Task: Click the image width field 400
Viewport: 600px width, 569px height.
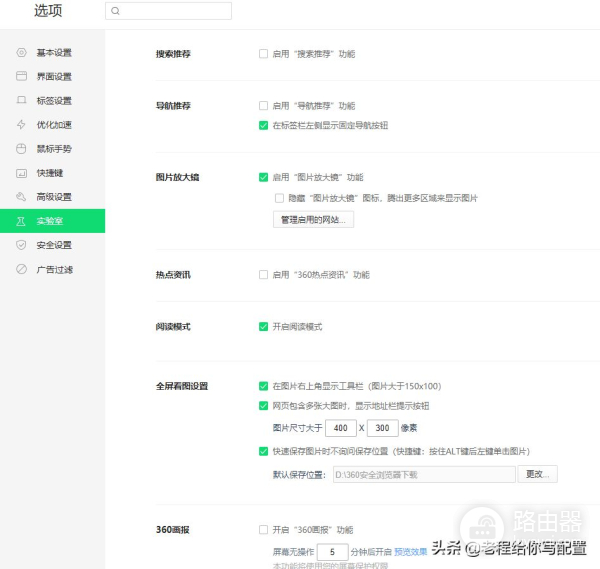Action: pyautogui.click(x=341, y=428)
